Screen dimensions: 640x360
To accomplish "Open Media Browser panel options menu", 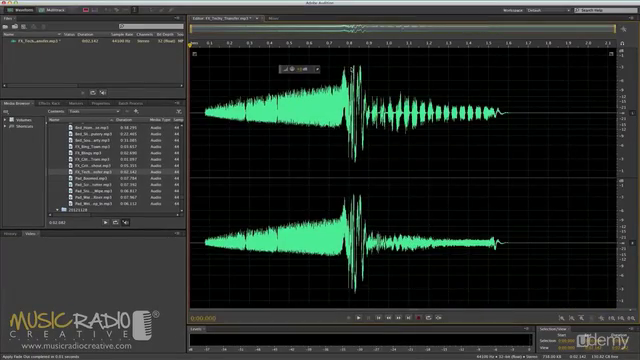I will click(x=177, y=103).
